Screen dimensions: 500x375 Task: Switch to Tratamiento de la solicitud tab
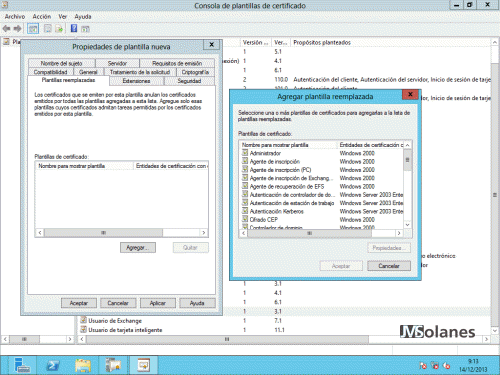tap(140, 72)
